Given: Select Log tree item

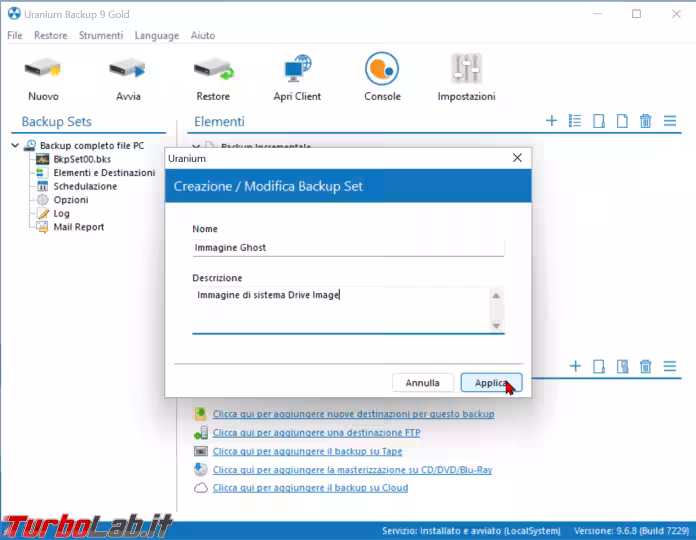Looking at the screenshot, I should [x=61, y=213].
